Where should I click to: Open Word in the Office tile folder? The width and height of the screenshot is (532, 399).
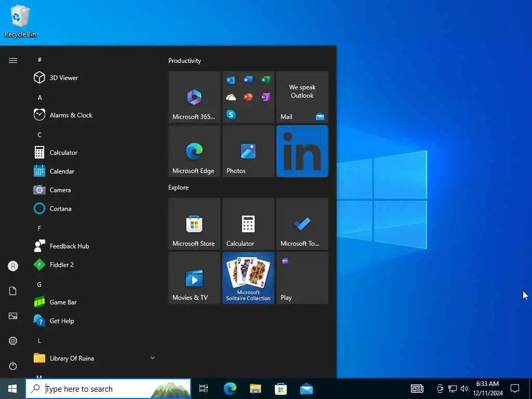pyautogui.click(x=248, y=79)
